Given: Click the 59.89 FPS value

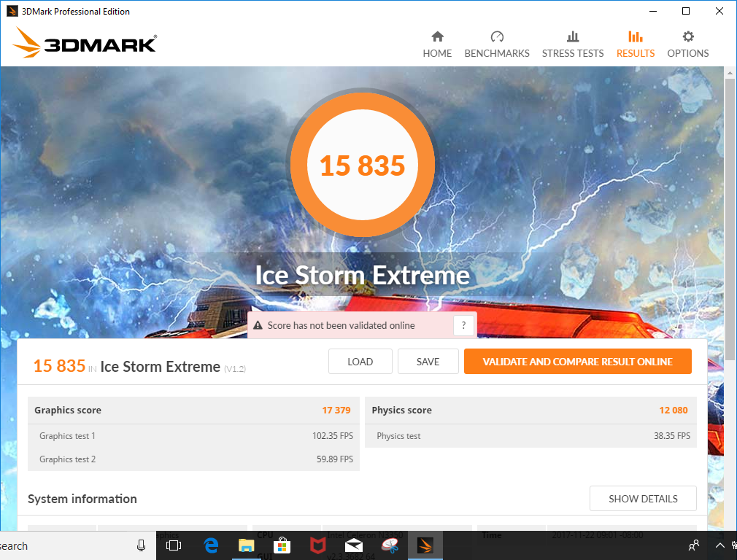Looking at the screenshot, I should 335,459.
